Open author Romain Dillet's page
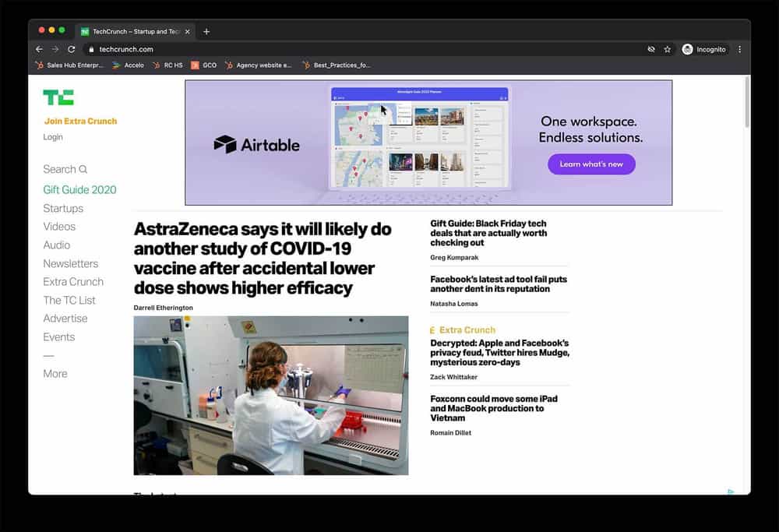The width and height of the screenshot is (779, 532). pos(450,432)
